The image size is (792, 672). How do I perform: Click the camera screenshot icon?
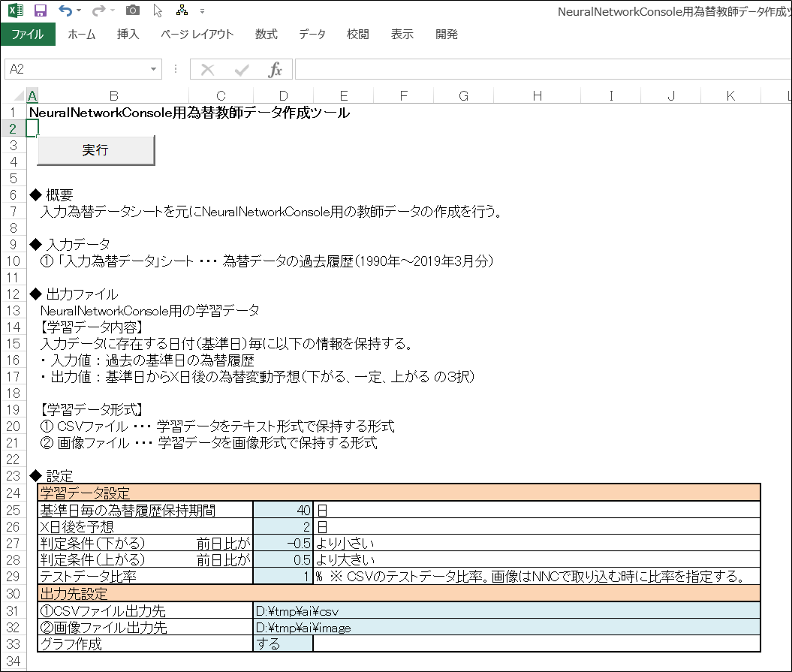[x=133, y=10]
